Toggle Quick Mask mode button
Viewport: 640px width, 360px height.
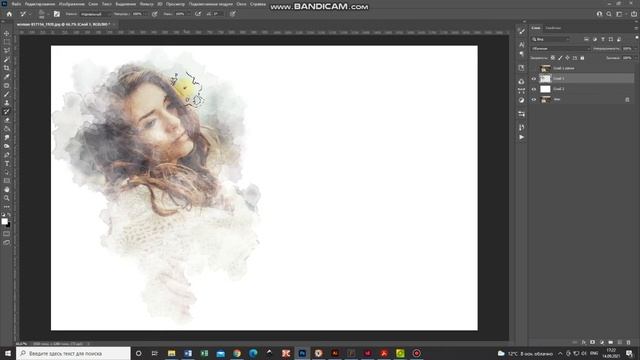(7, 234)
